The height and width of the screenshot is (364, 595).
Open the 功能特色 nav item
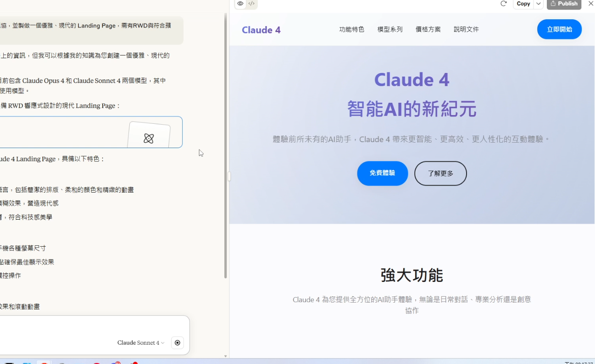point(352,29)
